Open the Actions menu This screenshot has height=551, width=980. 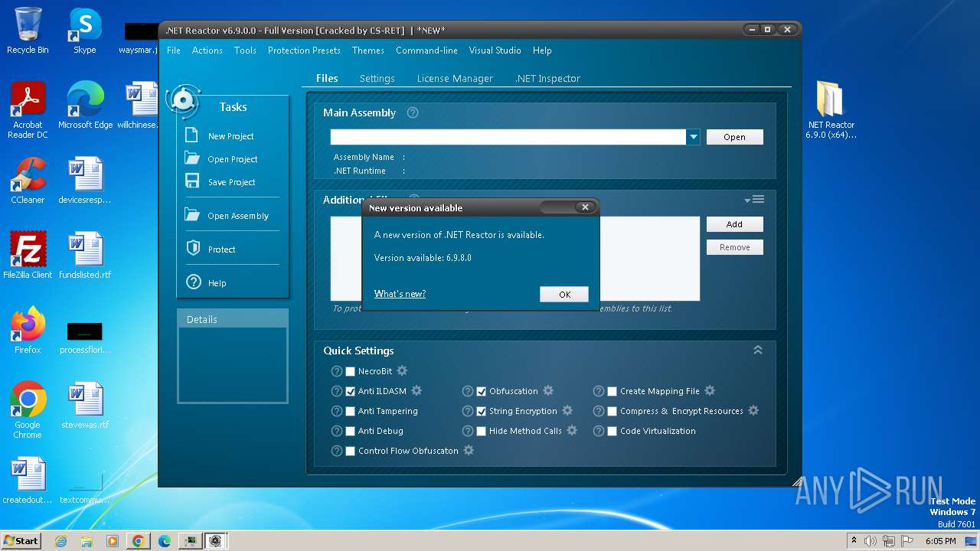point(207,51)
